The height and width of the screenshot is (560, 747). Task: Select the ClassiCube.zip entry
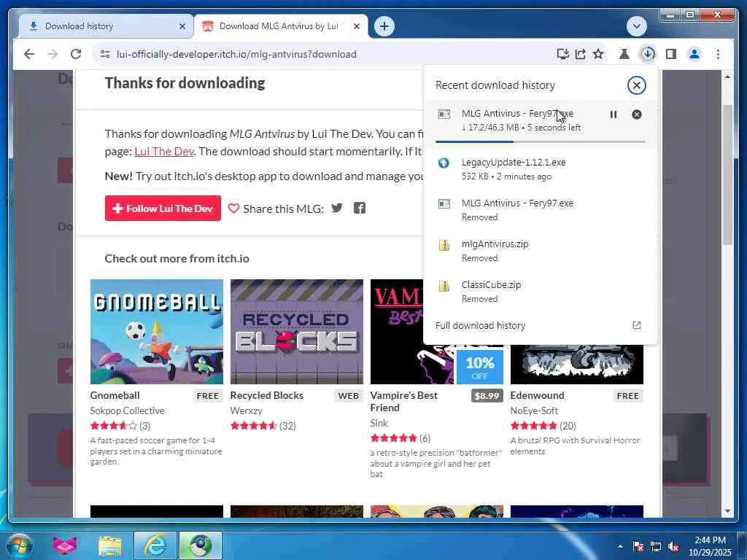(541, 292)
